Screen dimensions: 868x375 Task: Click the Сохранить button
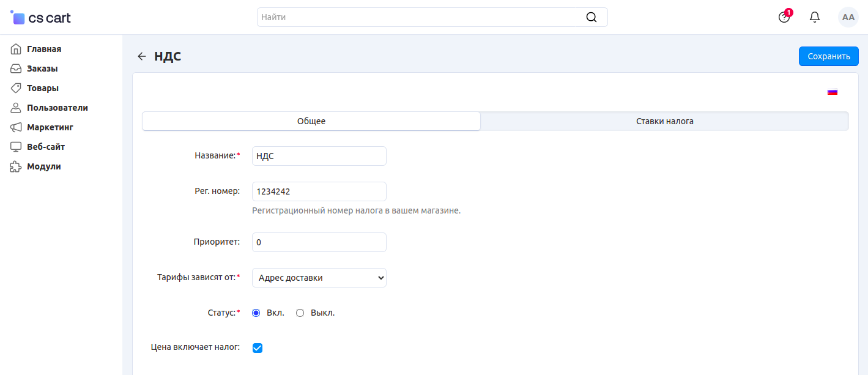(828, 56)
